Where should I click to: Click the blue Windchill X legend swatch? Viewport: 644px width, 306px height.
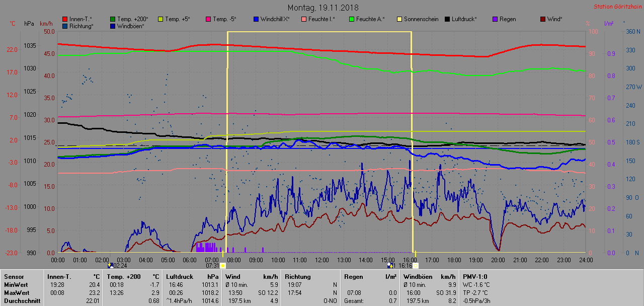[x=256, y=19]
